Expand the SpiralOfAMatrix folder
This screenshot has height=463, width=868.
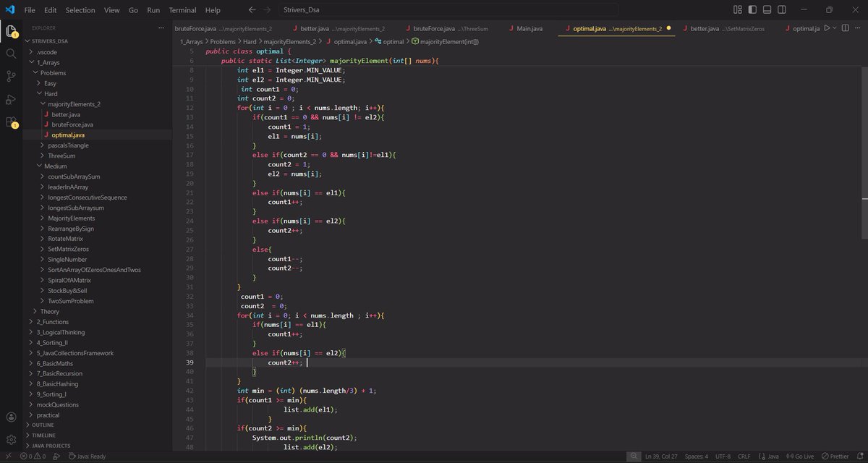pyautogui.click(x=98, y=280)
